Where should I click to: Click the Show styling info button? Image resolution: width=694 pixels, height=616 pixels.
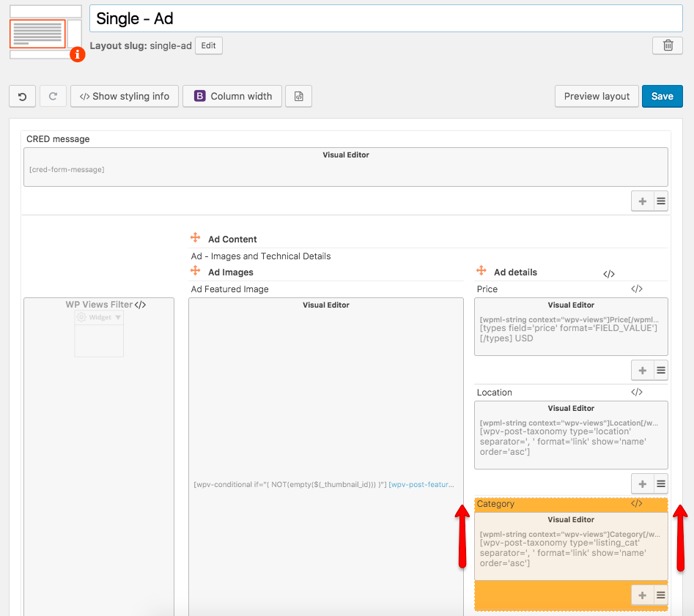coord(125,96)
